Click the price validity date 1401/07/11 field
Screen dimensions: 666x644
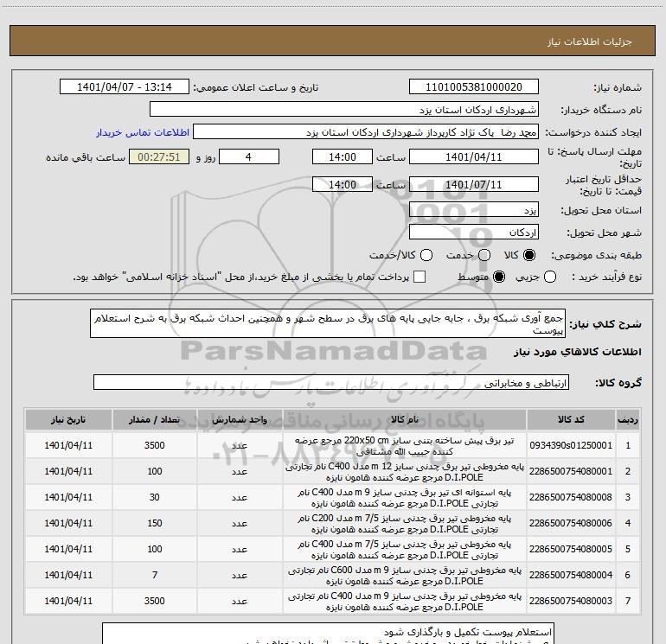point(474,184)
